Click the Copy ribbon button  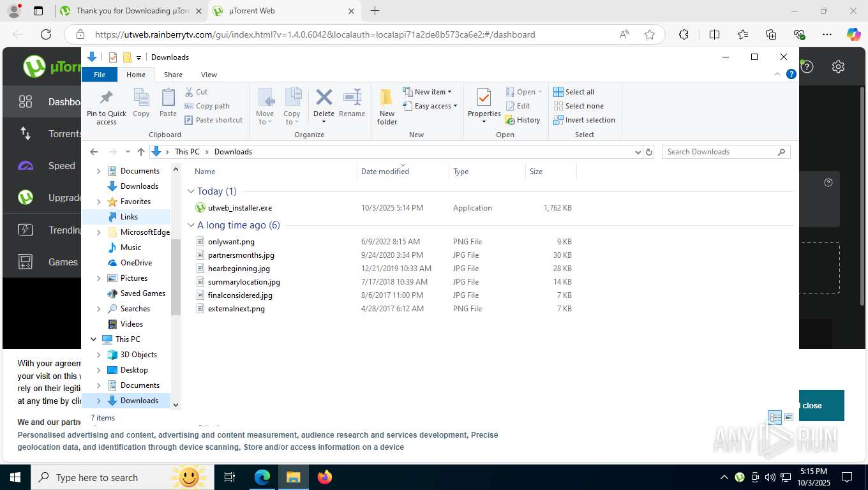pyautogui.click(x=141, y=103)
